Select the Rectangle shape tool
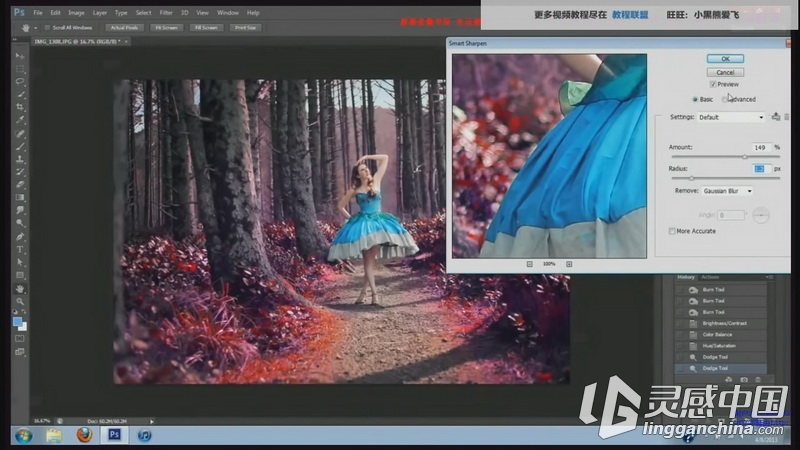800x450 pixels. point(20,276)
